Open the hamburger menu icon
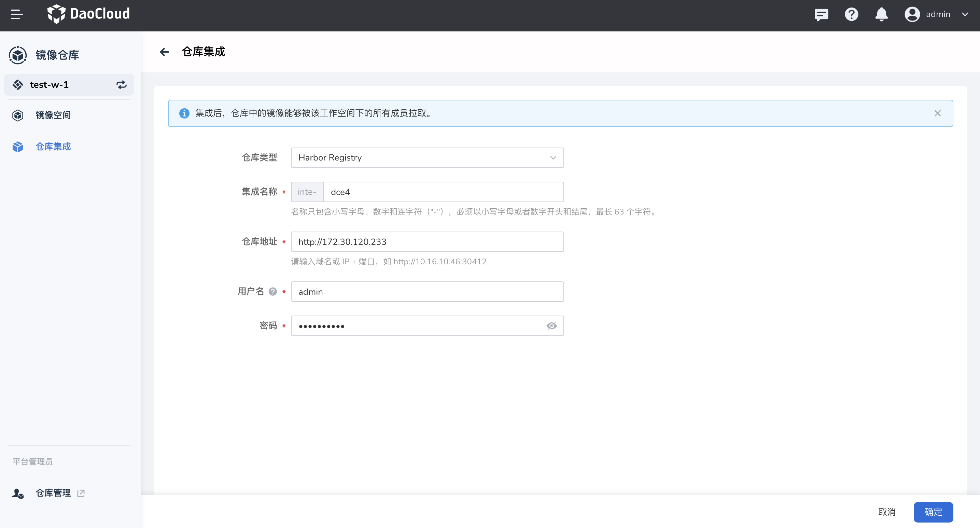Image resolution: width=980 pixels, height=528 pixels. (x=17, y=14)
